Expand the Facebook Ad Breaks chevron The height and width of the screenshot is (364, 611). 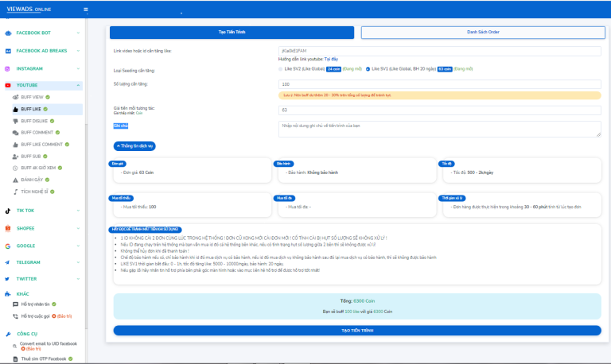(x=78, y=51)
